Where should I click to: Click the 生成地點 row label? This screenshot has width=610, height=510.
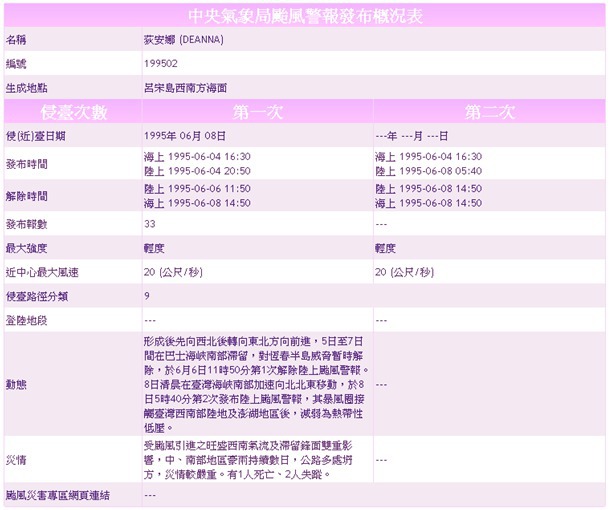pyautogui.click(x=26, y=88)
